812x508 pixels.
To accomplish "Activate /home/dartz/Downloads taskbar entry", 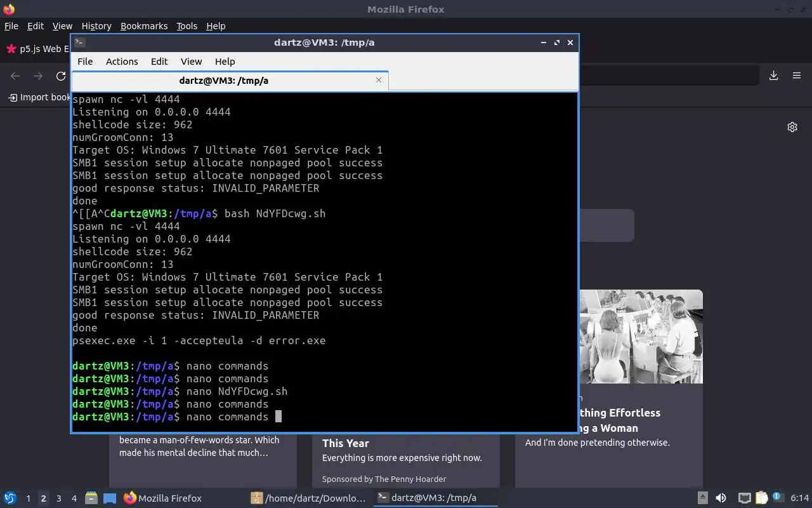I will [309, 498].
